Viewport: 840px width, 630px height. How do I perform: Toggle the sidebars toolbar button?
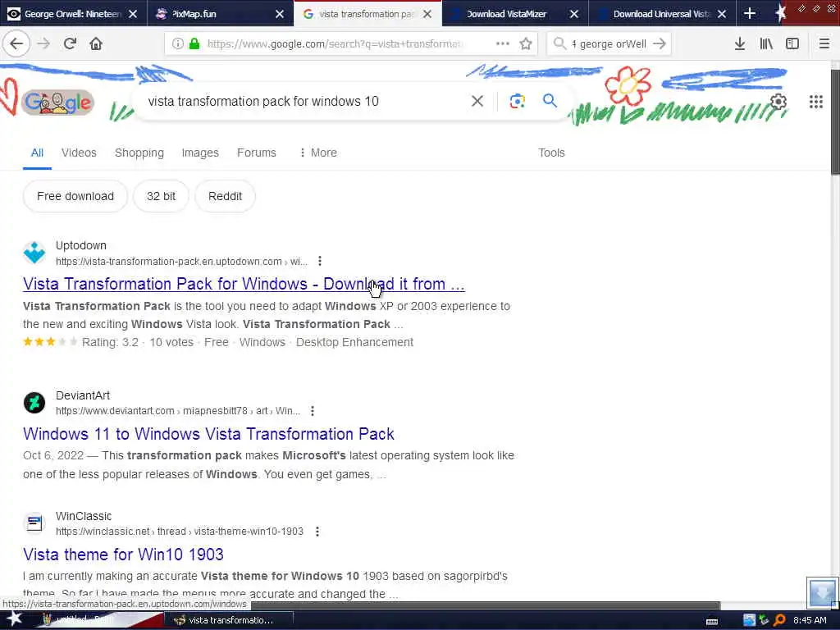792,43
